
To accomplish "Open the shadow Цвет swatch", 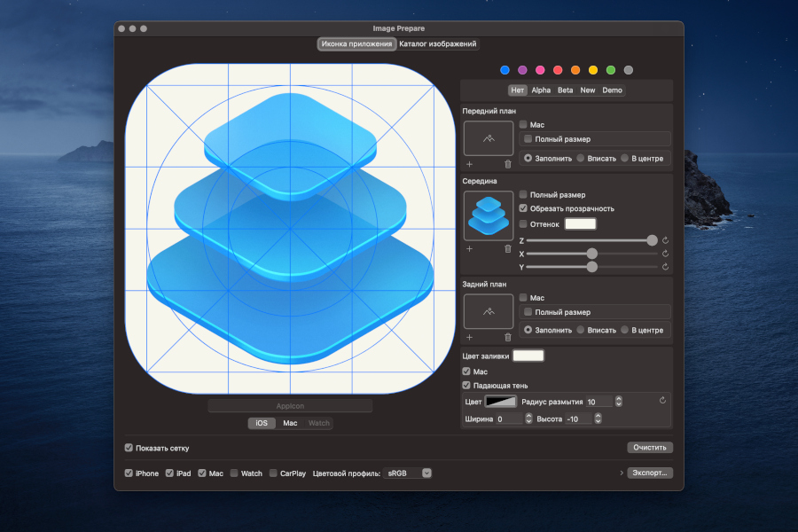I will tap(501, 401).
